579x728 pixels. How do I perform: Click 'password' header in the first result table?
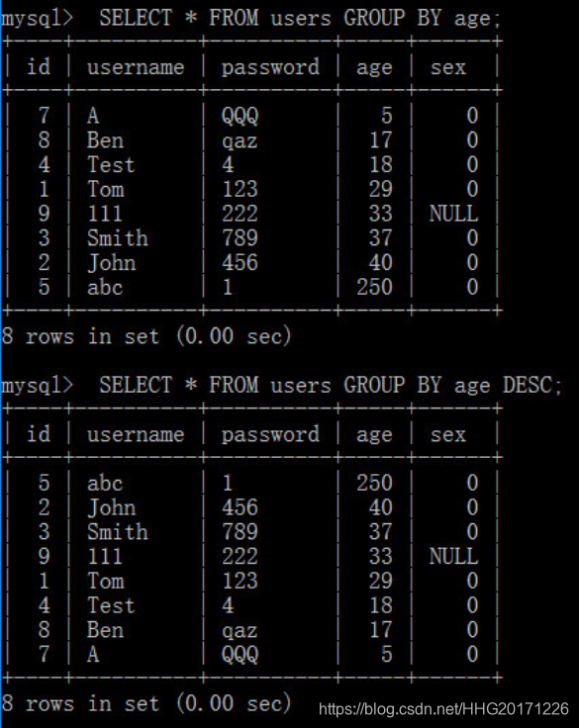(270, 68)
